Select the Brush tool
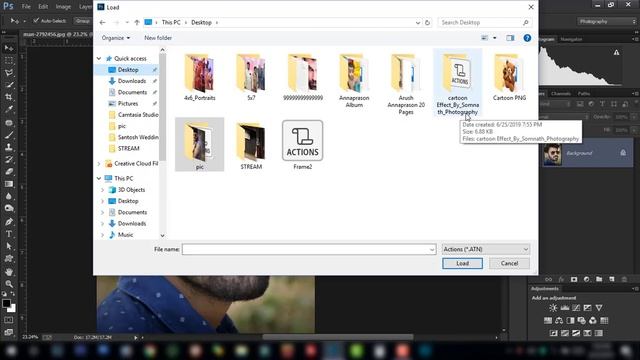Image resolution: width=640 pixels, height=360 pixels. click(9, 135)
